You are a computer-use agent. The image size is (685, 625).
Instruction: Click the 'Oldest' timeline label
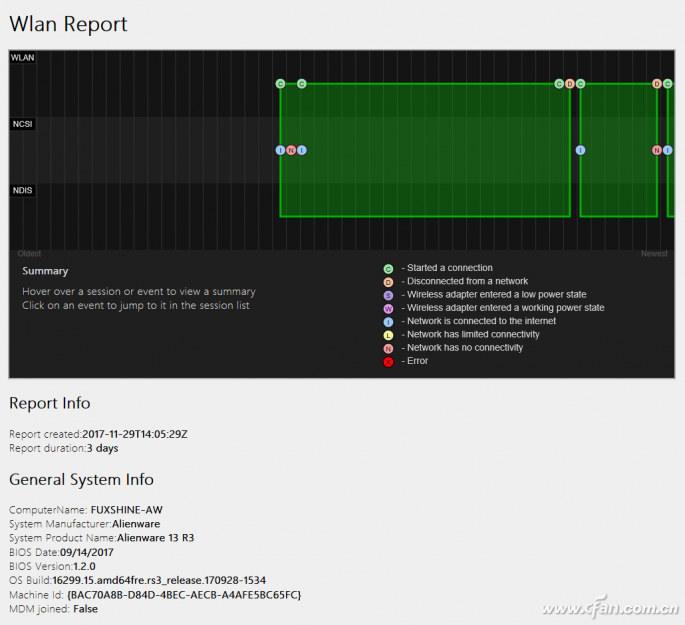pos(29,253)
